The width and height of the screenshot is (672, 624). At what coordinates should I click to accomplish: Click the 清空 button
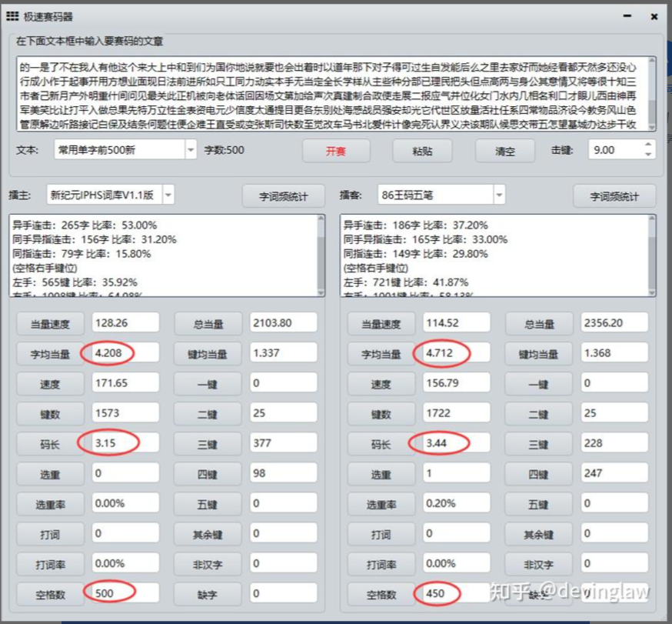[x=505, y=151]
